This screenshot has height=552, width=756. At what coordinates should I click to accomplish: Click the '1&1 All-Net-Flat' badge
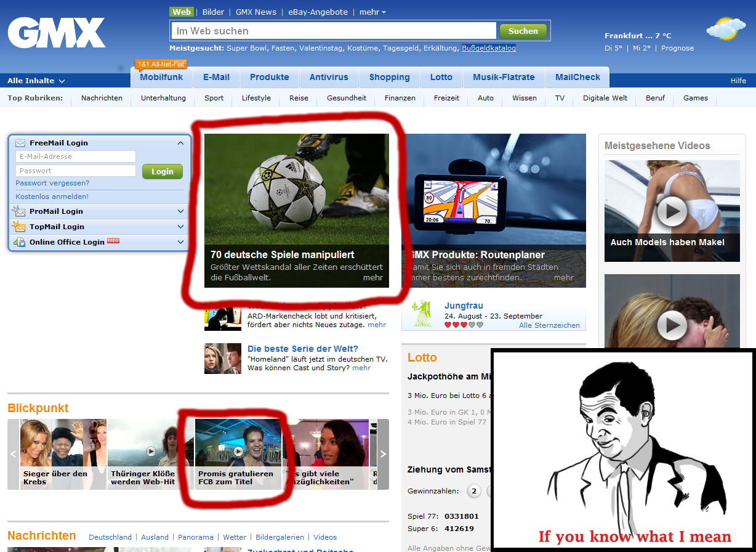[x=161, y=64]
